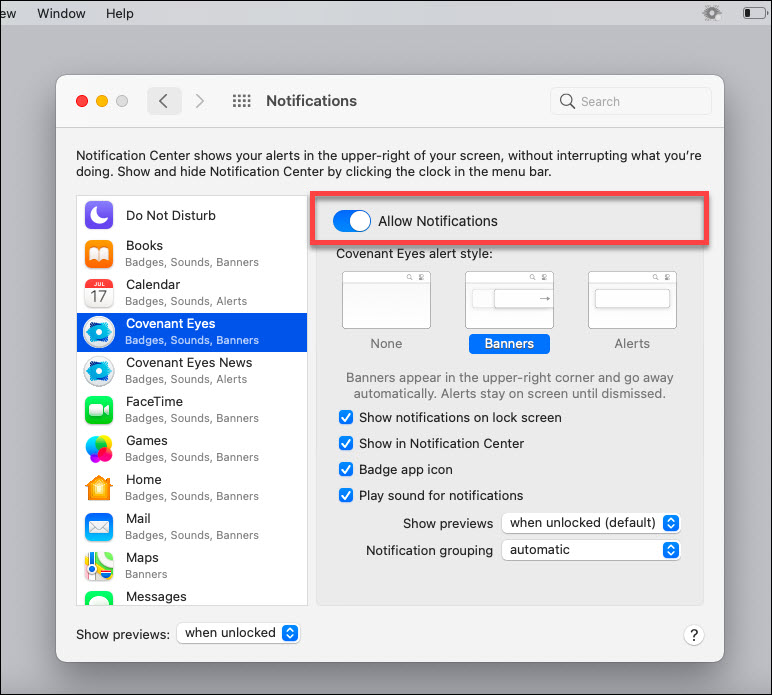Toggle the Allow Notifications switch

click(352, 221)
